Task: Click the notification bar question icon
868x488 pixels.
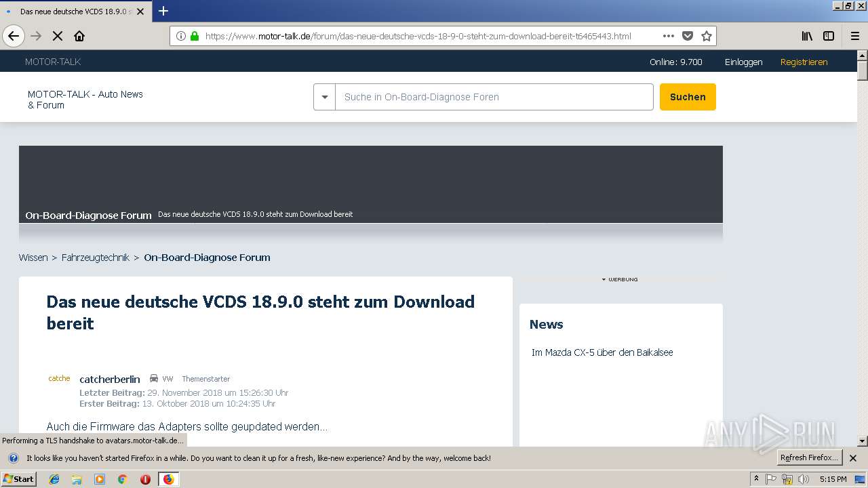Action: 14,458
